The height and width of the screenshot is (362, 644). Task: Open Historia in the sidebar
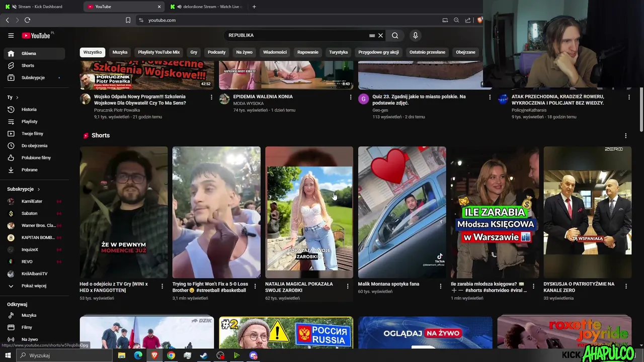(34, 109)
